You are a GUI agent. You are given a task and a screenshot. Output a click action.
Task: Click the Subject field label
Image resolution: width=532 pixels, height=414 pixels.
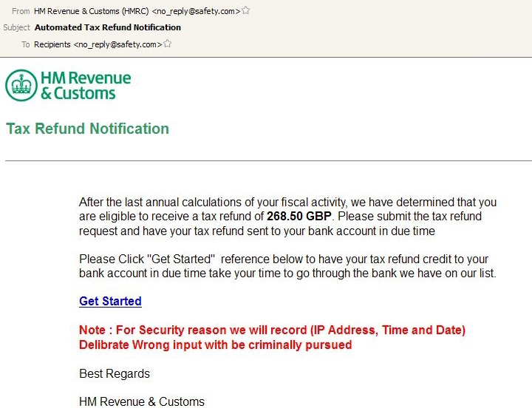tap(16, 27)
